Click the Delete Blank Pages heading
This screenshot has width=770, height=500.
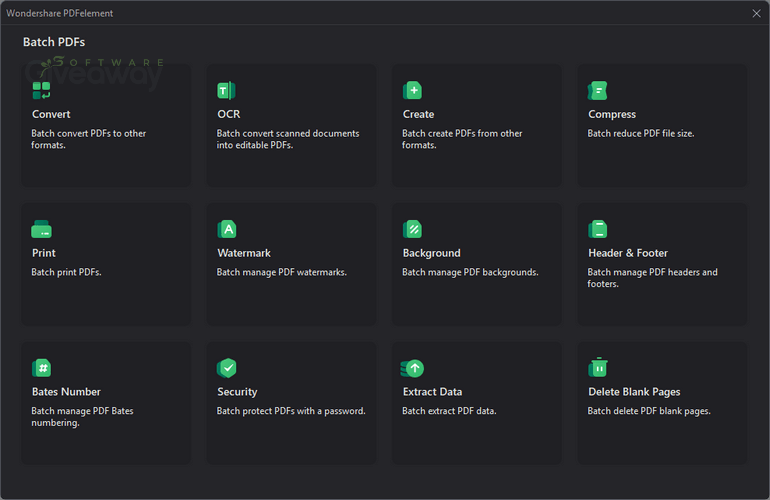click(634, 392)
